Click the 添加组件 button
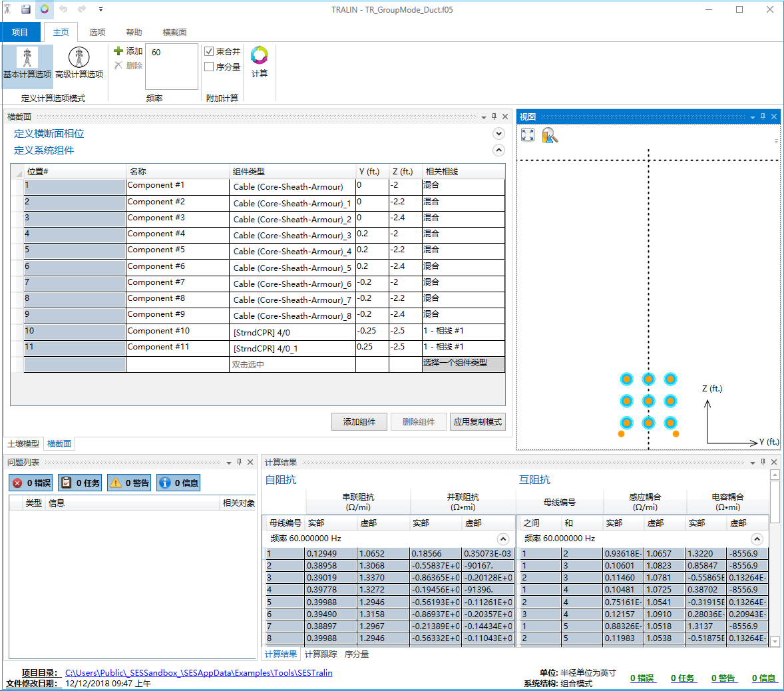This screenshot has height=691, width=784. coord(359,422)
